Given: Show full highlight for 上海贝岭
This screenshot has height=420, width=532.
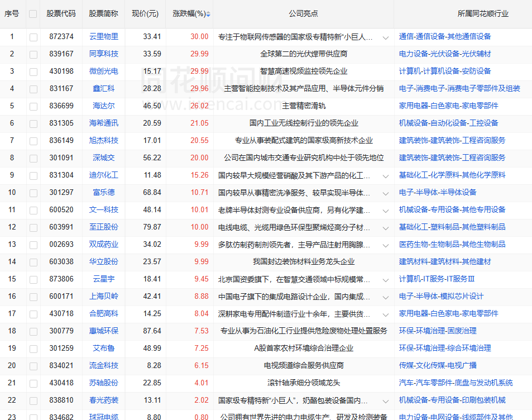Looking at the screenshot, I should pyautogui.click(x=386, y=298).
